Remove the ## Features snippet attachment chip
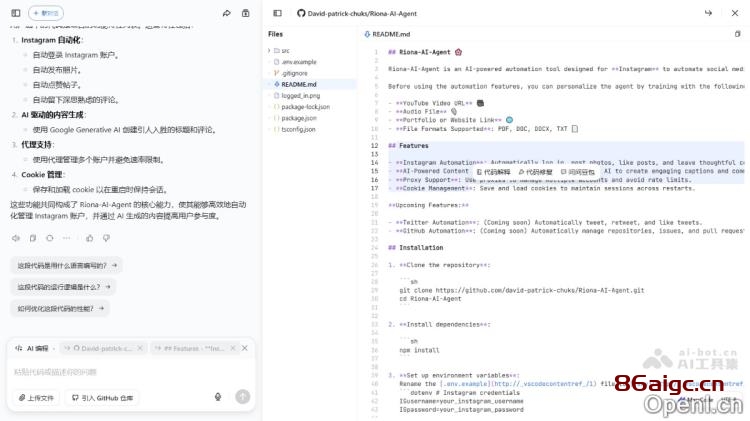Image resolution: width=750 pixels, height=421 pixels. (233, 348)
